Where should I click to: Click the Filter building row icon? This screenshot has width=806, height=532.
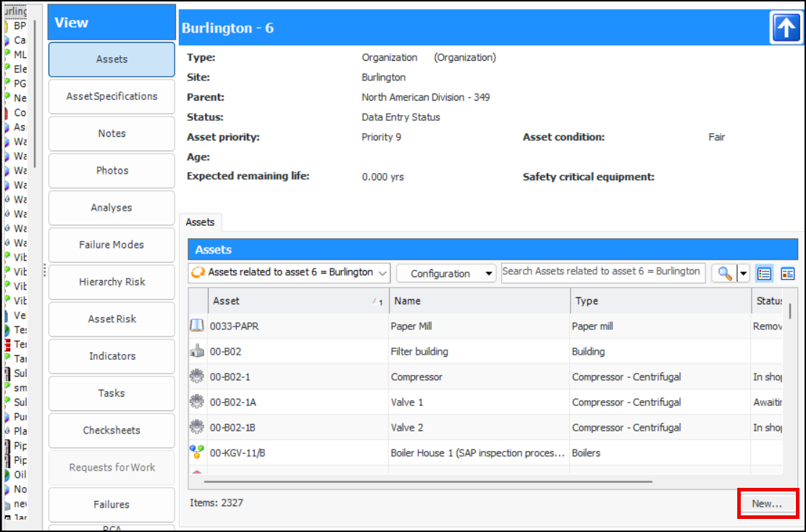click(x=197, y=352)
